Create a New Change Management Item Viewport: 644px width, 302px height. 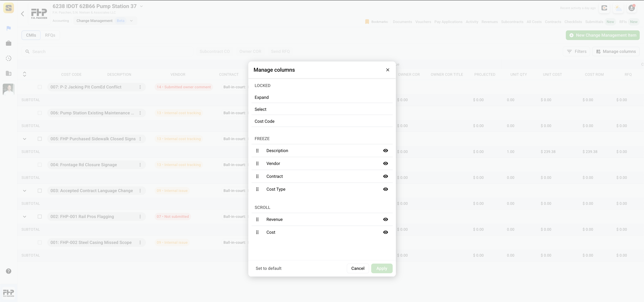tap(602, 35)
